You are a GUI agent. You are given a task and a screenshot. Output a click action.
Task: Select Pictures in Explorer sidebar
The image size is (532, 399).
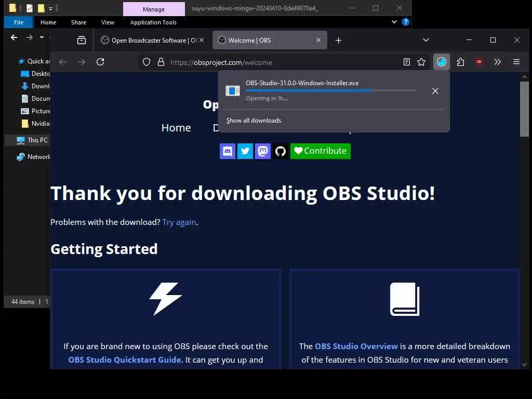(35, 111)
